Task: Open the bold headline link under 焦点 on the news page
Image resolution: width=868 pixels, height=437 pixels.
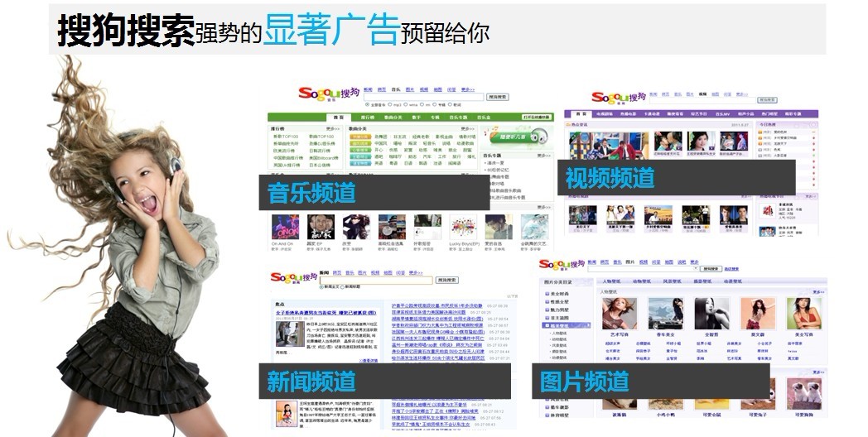Action: point(326,313)
